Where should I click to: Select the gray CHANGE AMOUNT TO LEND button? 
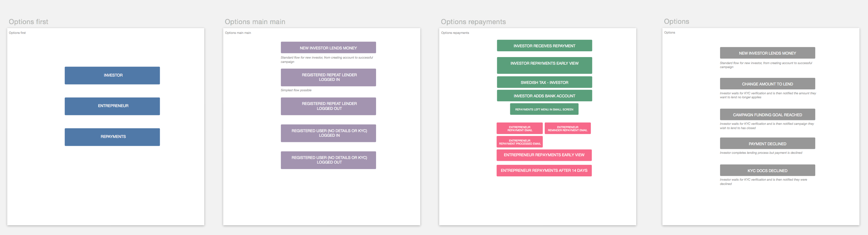pos(767,84)
